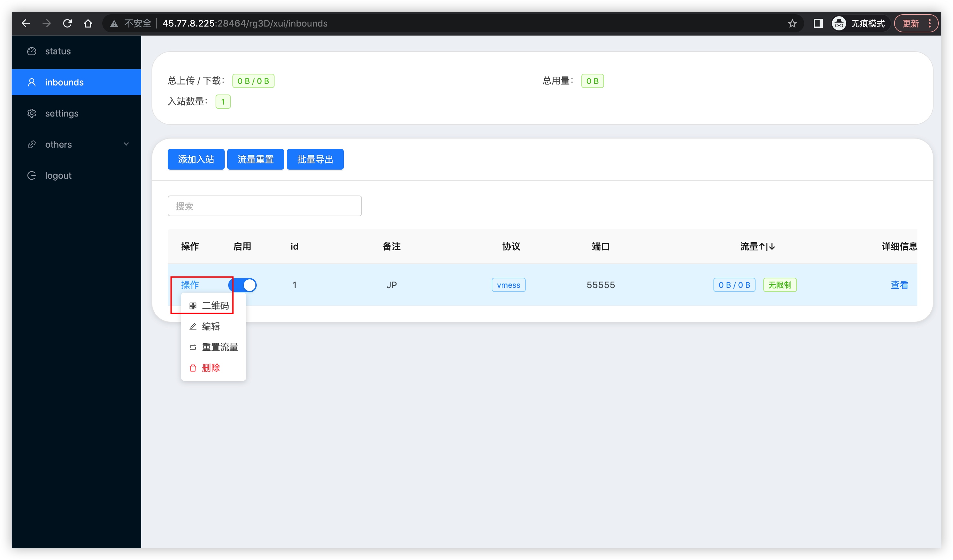Choose 编辑 in the dropdown menu
The image size is (953, 560).
[x=211, y=326]
